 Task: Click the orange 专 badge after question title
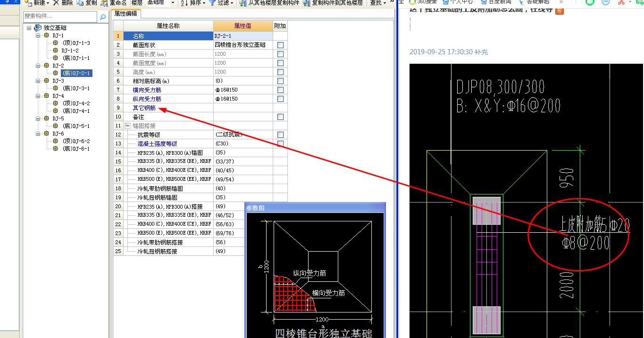[560, 10]
